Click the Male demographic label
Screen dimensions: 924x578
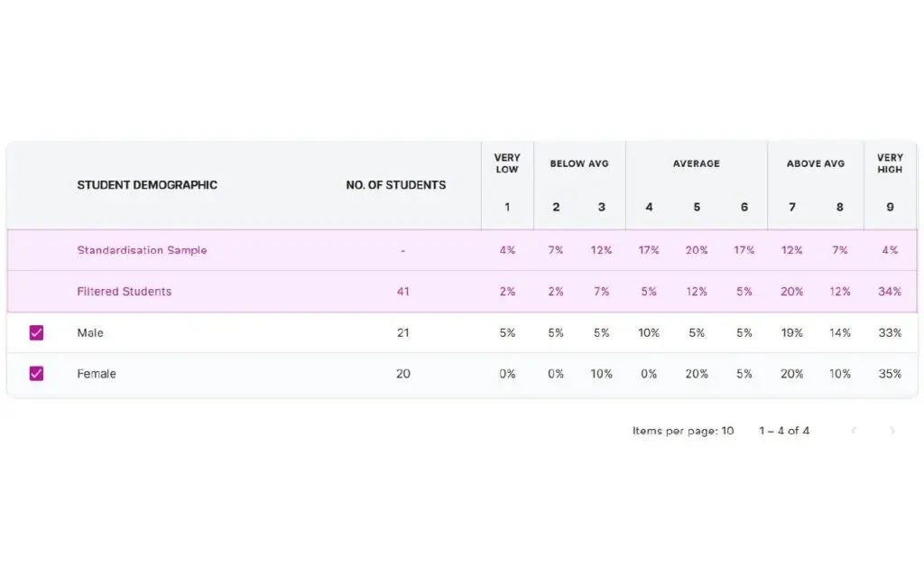(90, 333)
